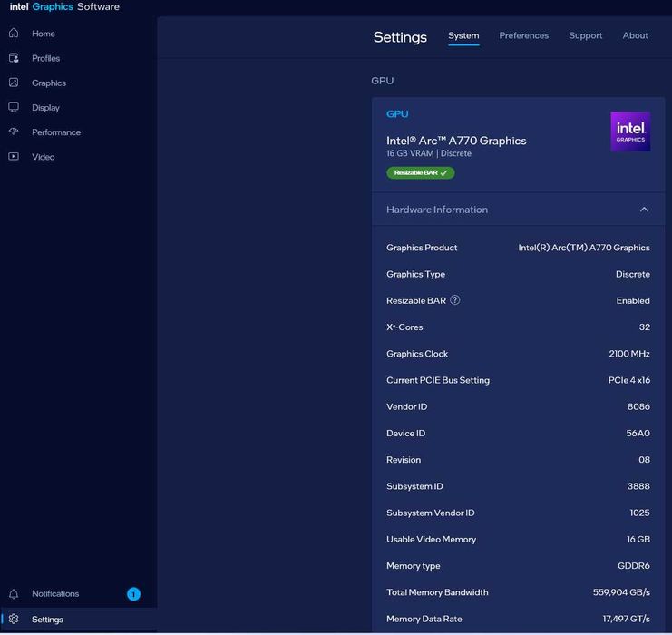The image size is (672, 635).
Task: Click the Subsystem ID row label
Action: pos(414,486)
